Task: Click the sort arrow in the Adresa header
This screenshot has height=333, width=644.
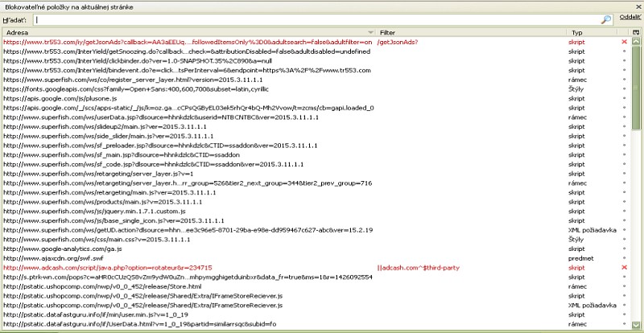Action: (x=370, y=32)
